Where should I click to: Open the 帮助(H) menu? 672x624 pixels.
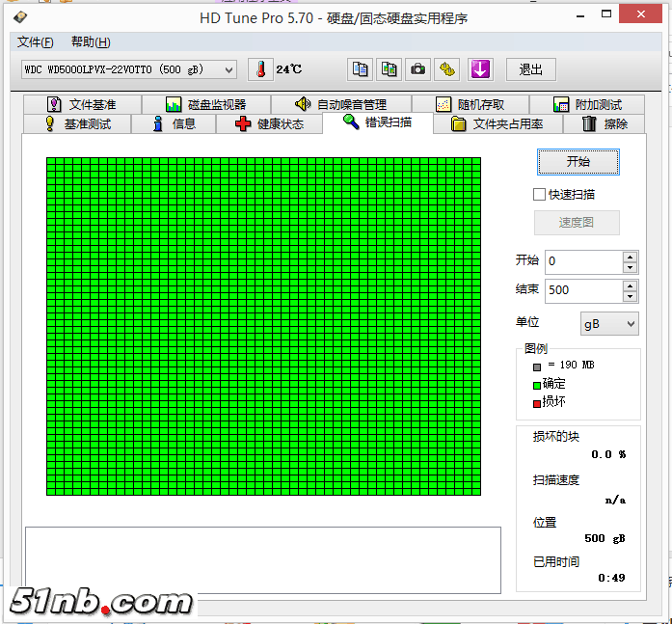click(91, 42)
